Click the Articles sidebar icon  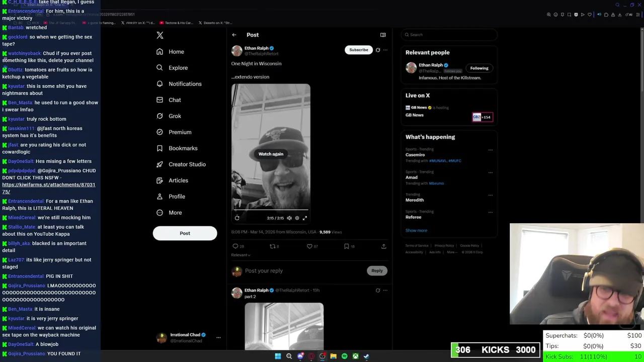pos(159,180)
